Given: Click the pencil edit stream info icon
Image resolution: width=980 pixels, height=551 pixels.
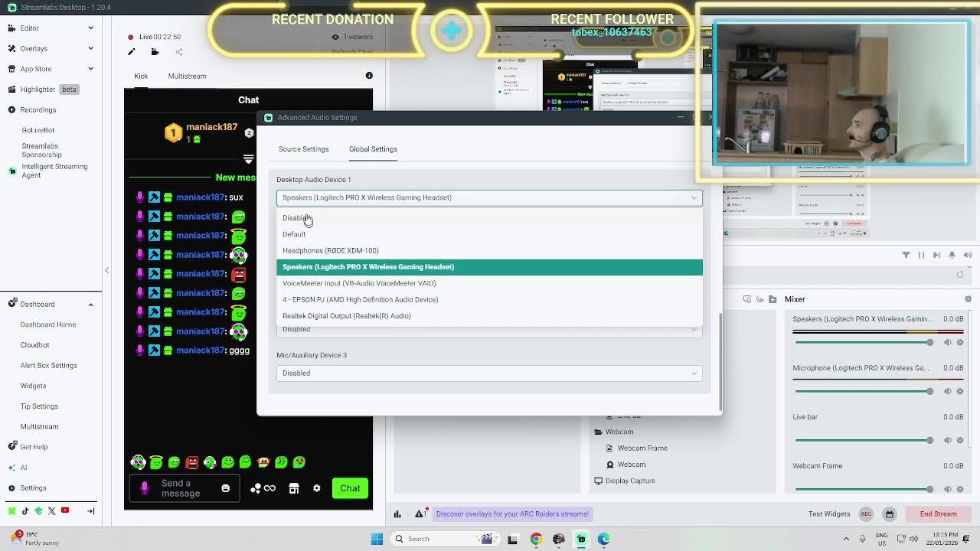Looking at the screenshot, I should tap(132, 52).
